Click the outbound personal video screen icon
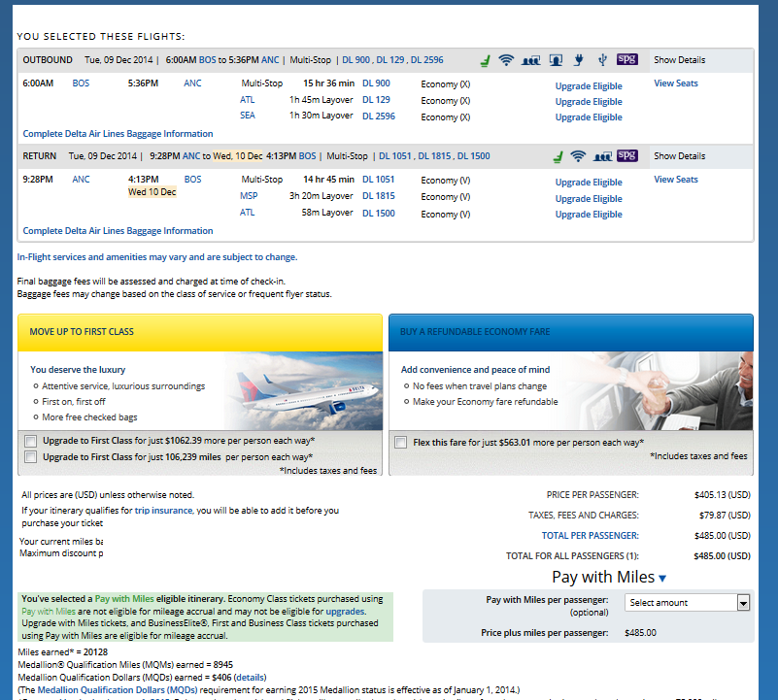778x700 pixels. click(x=557, y=60)
